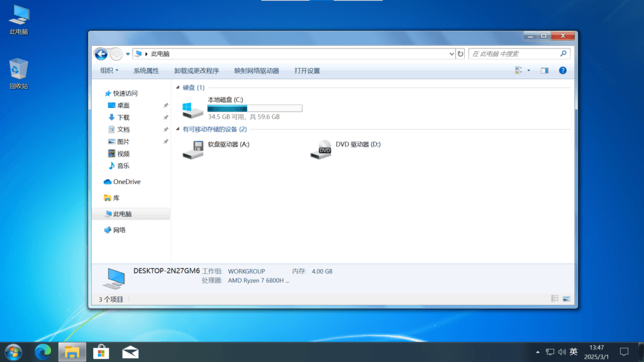Click the C: drive capacity bar
The height and width of the screenshot is (362, 644).
click(x=254, y=108)
